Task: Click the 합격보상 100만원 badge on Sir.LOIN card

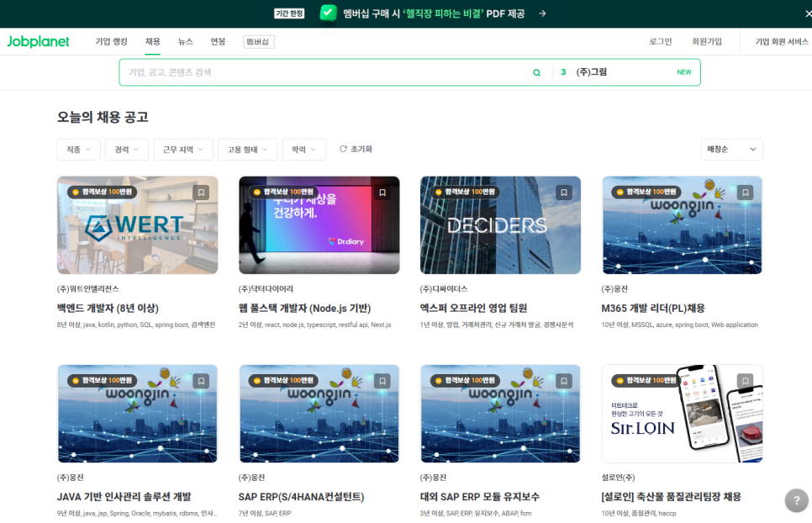Action: pos(646,381)
